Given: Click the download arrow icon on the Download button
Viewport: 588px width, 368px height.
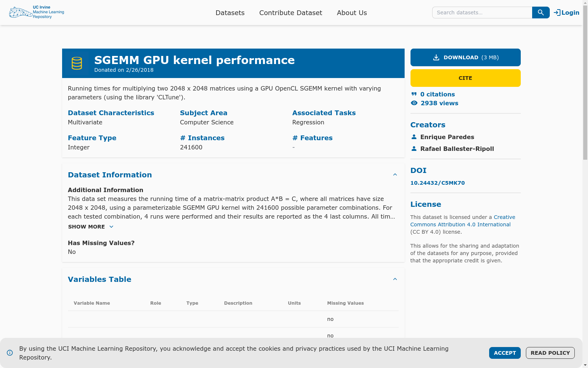Looking at the screenshot, I should pyautogui.click(x=436, y=57).
